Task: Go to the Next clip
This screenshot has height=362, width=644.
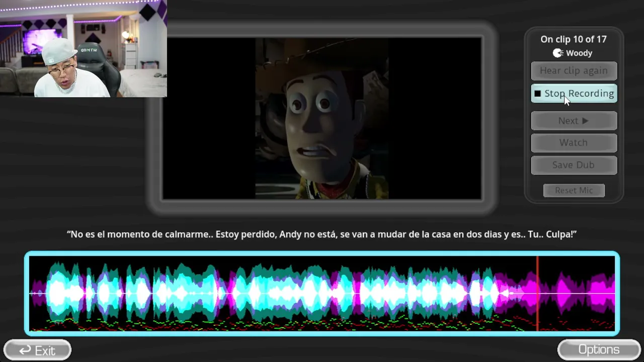Action: 574,121
